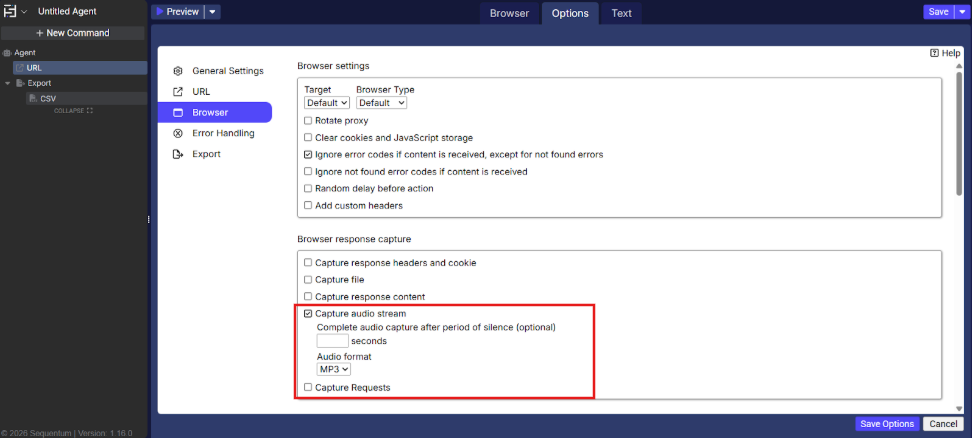Image resolution: width=972 pixels, height=438 pixels.
Task: Click the Help icon
Action: click(x=934, y=53)
